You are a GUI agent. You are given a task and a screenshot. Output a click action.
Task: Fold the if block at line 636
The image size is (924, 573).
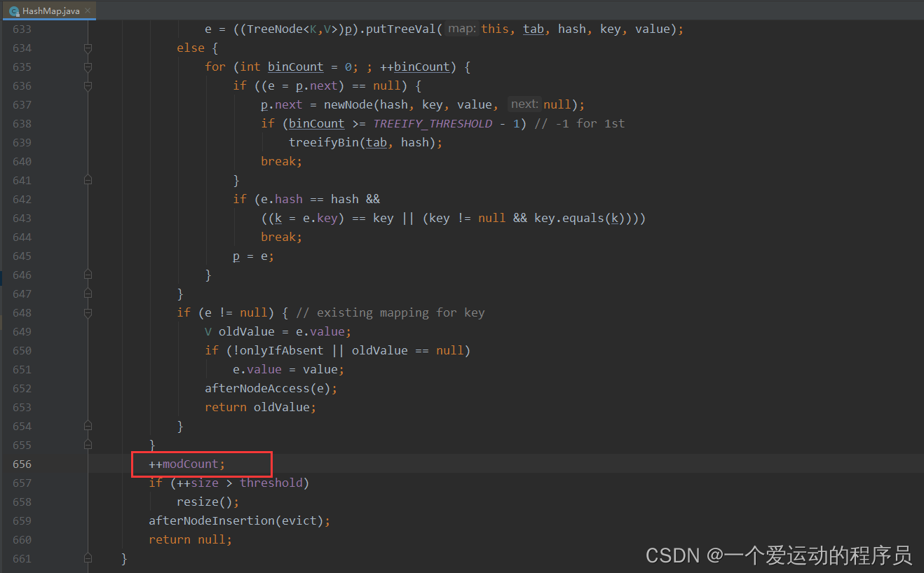click(x=88, y=85)
